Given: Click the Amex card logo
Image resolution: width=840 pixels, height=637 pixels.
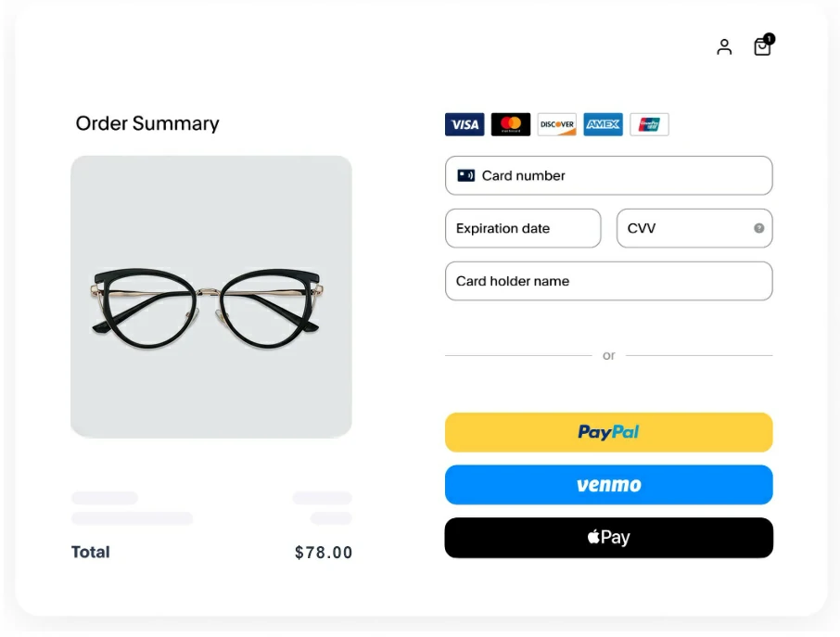Looking at the screenshot, I should point(604,124).
